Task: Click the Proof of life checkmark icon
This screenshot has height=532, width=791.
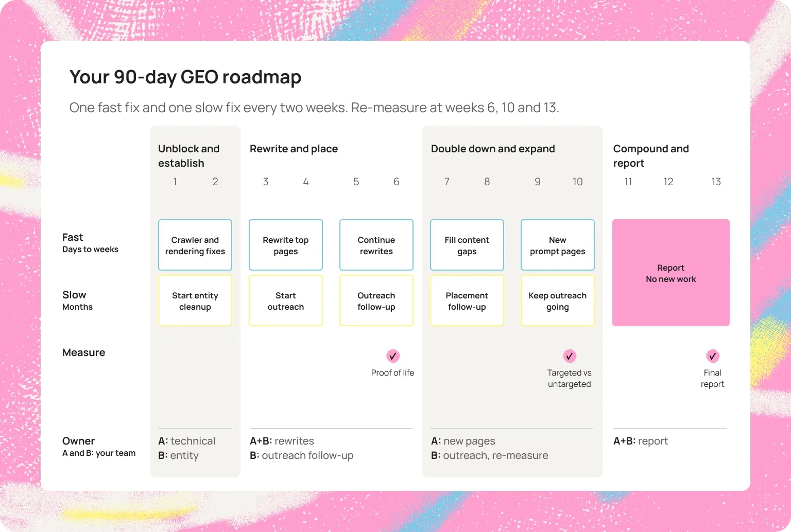Action: point(393,356)
